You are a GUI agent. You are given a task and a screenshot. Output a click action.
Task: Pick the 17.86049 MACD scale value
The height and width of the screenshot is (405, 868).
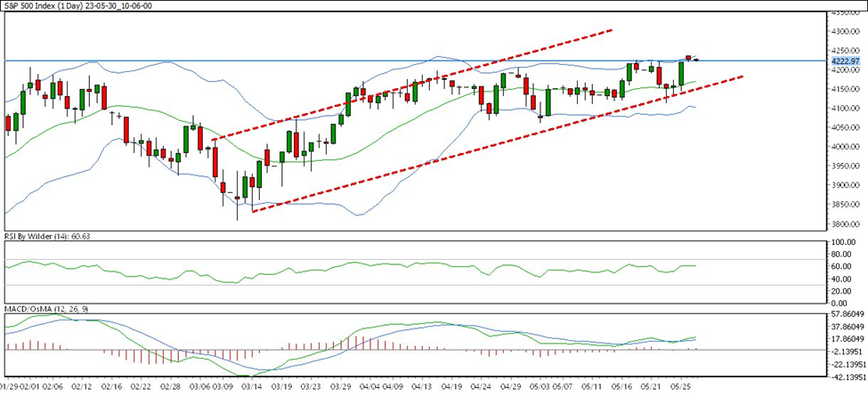coord(848,339)
